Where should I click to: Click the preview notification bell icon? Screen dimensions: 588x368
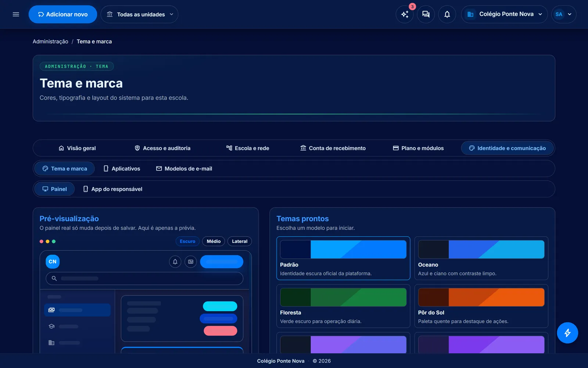pyautogui.click(x=175, y=262)
